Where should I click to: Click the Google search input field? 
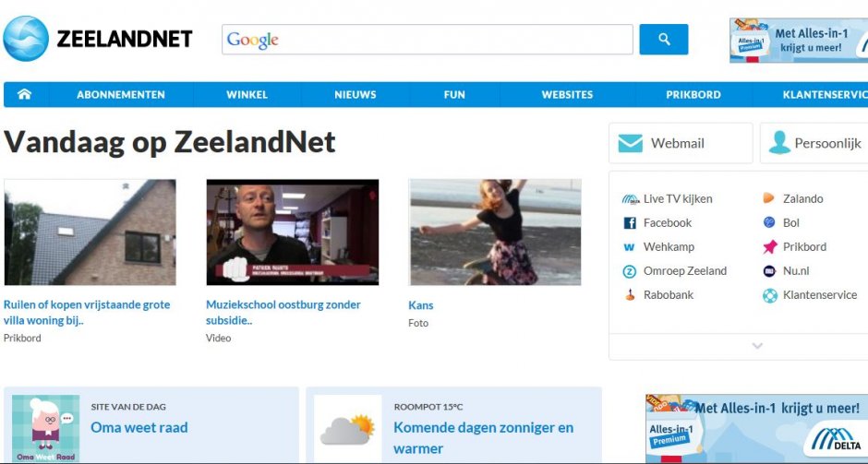427,40
